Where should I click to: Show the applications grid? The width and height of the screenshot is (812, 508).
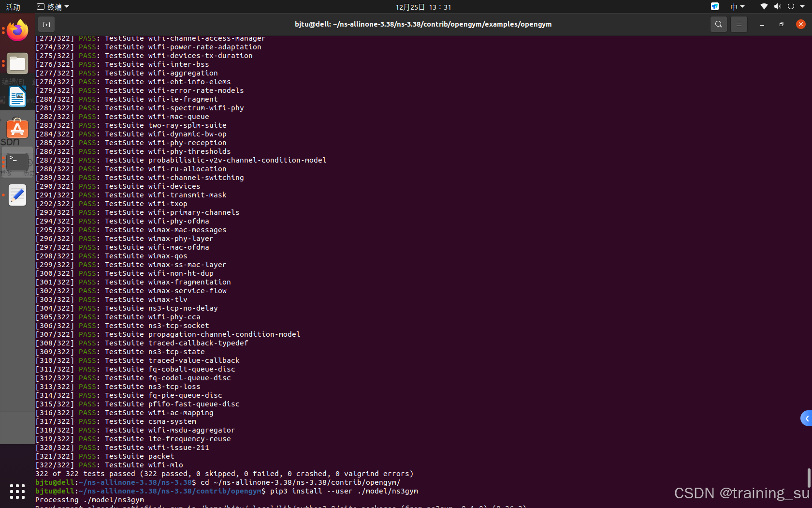pyautogui.click(x=17, y=491)
